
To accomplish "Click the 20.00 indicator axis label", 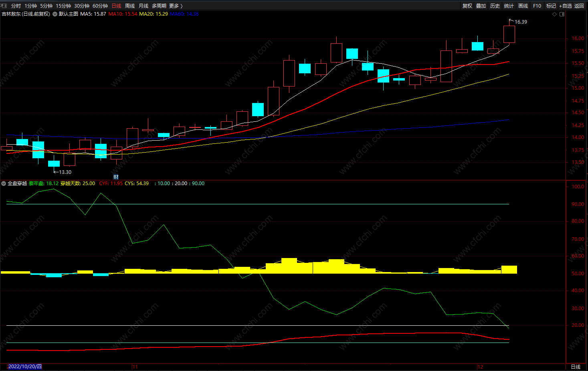I will coord(578,325).
